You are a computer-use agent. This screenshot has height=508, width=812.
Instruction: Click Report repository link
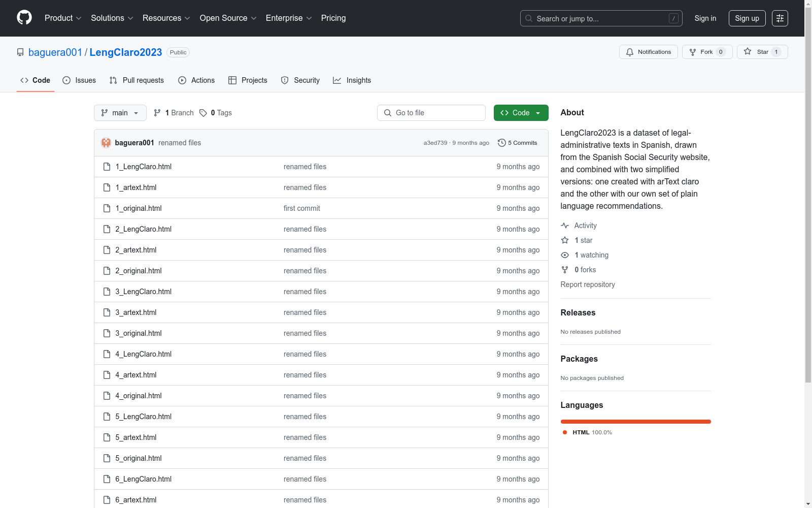[588, 284]
